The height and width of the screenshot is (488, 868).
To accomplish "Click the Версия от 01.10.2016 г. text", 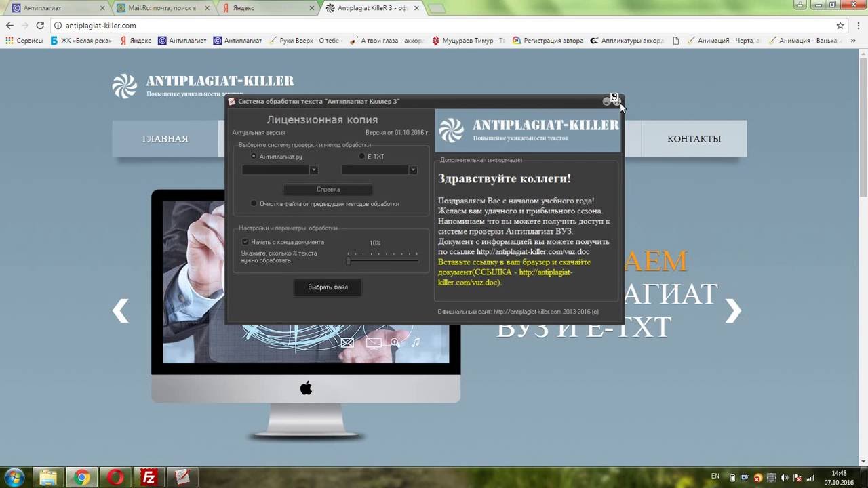I will (x=397, y=133).
